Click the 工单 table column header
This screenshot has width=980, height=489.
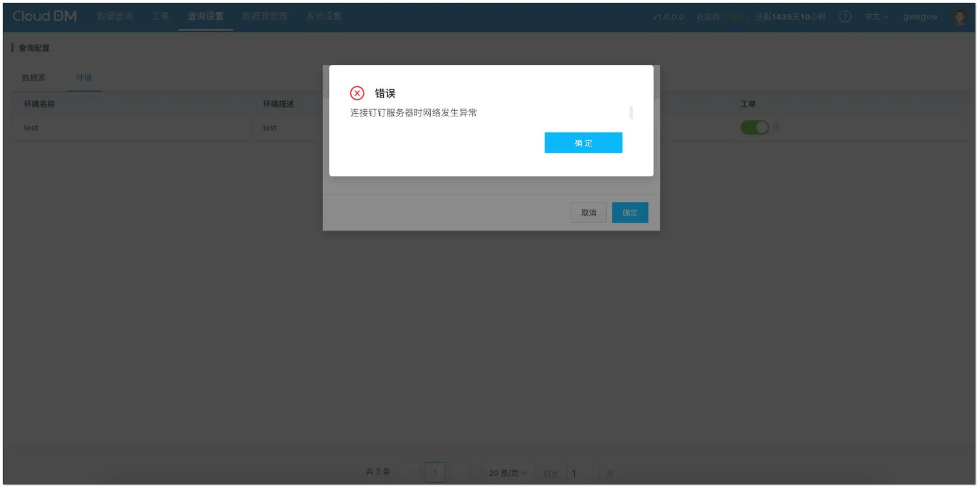(x=748, y=104)
